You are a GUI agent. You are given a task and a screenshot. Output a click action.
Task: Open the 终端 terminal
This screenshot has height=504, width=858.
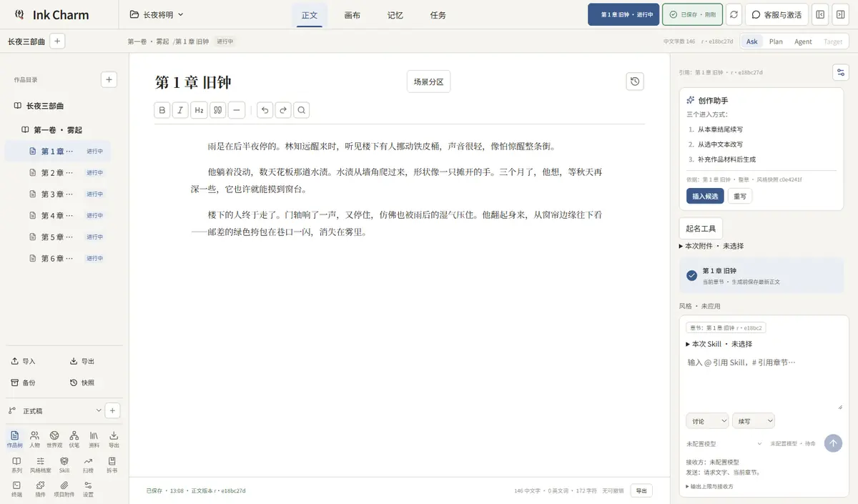(16, 489)
